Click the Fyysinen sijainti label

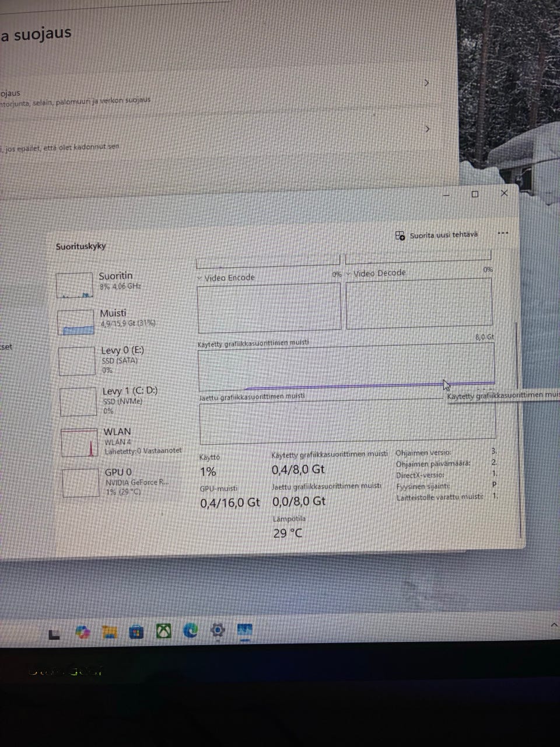(423, 486)
